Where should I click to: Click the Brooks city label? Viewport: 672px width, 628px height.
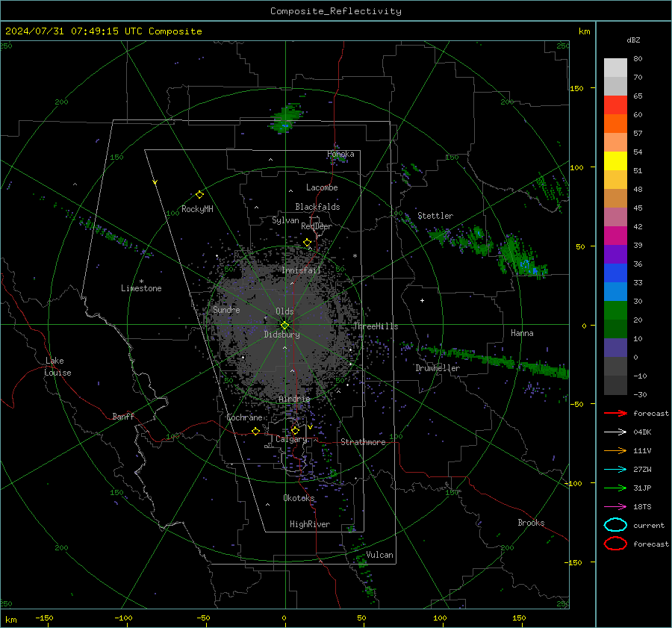[531, 523]
